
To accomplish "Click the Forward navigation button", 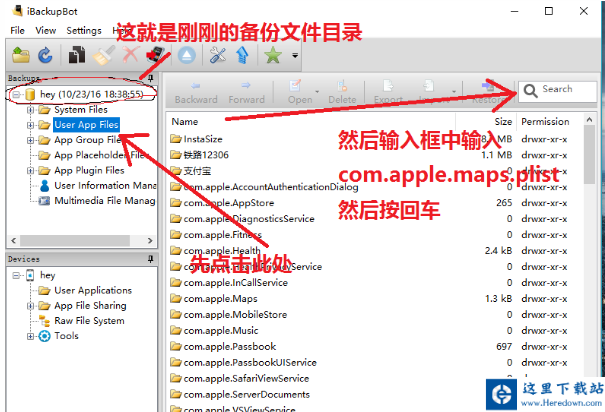I will pos(246,93).
